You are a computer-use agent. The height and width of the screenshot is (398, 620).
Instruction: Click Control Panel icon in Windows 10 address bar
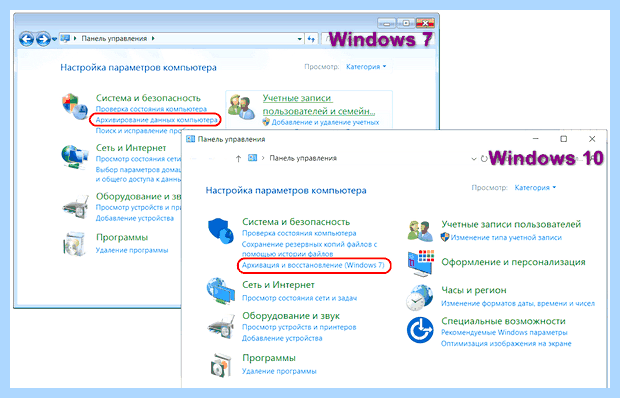point(252,158)
